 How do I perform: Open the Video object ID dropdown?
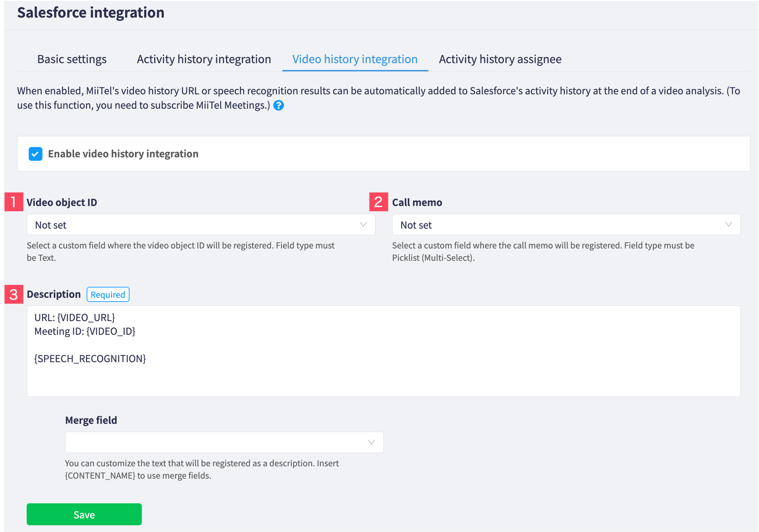coord(200,225)
